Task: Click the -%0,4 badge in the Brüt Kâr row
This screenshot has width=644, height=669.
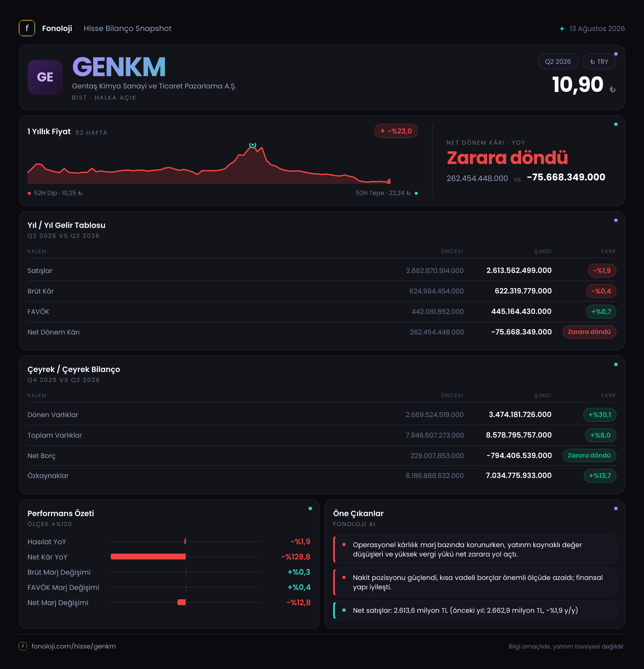Action: click(x=601, y=291)
